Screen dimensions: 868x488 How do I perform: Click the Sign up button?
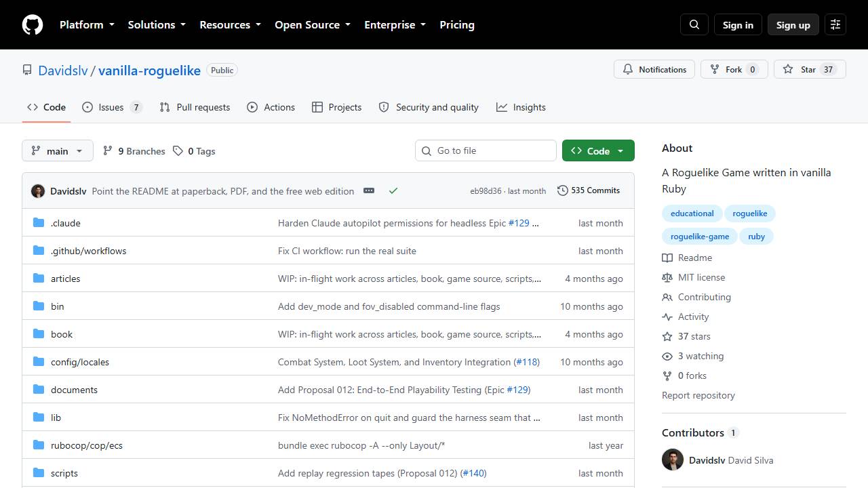coord(793,25)
